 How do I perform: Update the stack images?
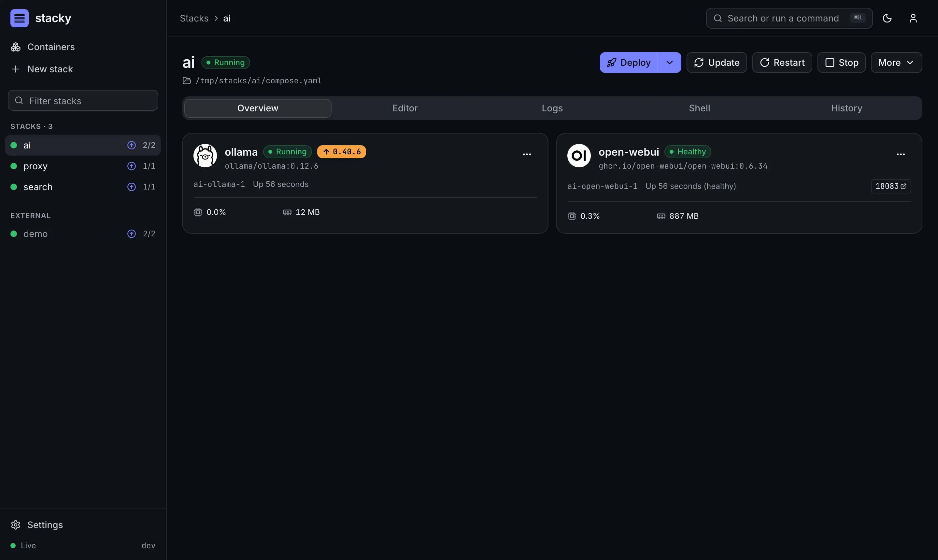[x=717, y=63]
